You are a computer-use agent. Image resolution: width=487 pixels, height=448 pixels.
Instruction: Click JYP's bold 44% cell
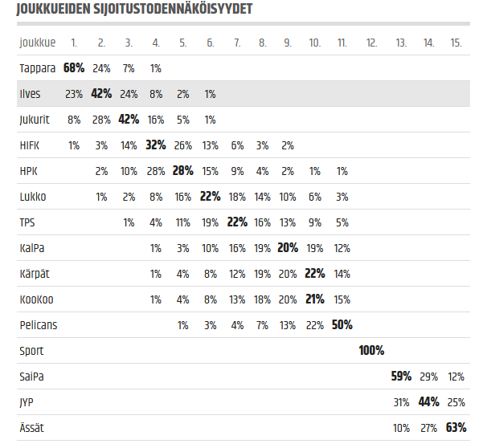point(428,402)
